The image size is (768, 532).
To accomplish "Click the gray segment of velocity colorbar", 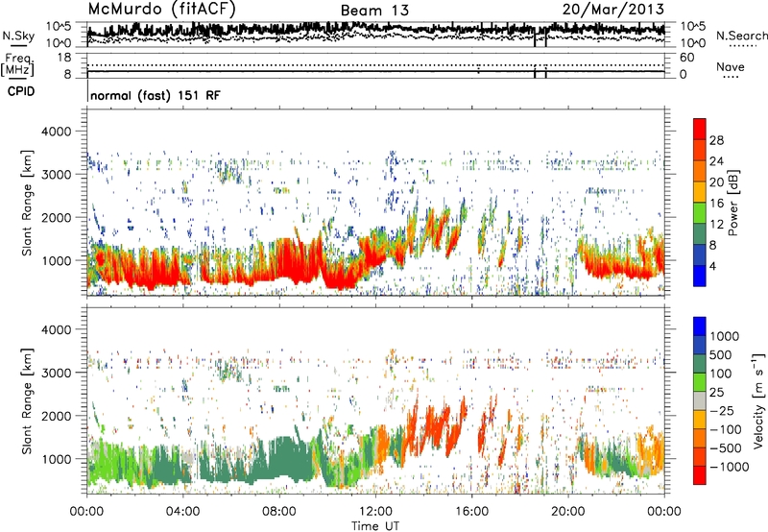I will point(700,401).
